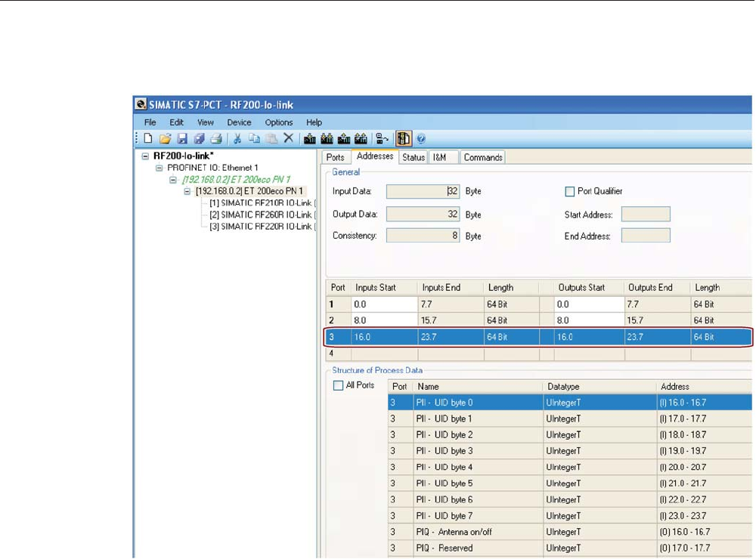The image size is (756, 559).
Task: Click Outputs Start cell 8.0 of port 2
Action: (589, 320)
